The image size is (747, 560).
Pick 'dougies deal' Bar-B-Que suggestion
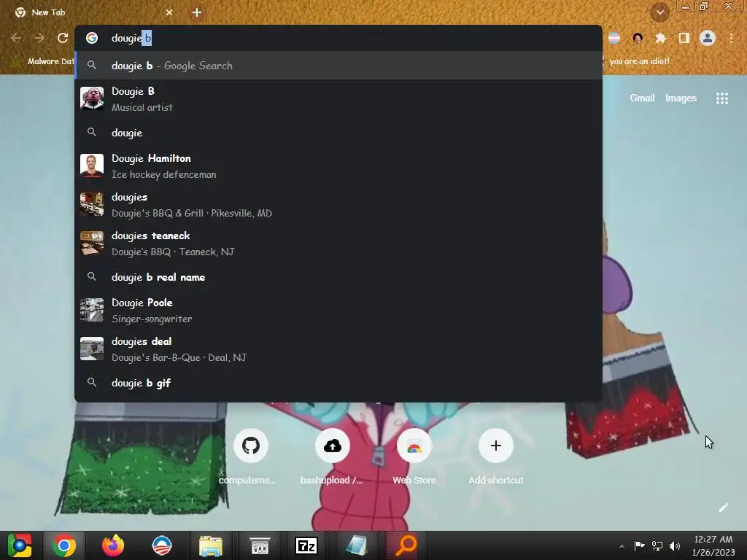tap(338, 349)
